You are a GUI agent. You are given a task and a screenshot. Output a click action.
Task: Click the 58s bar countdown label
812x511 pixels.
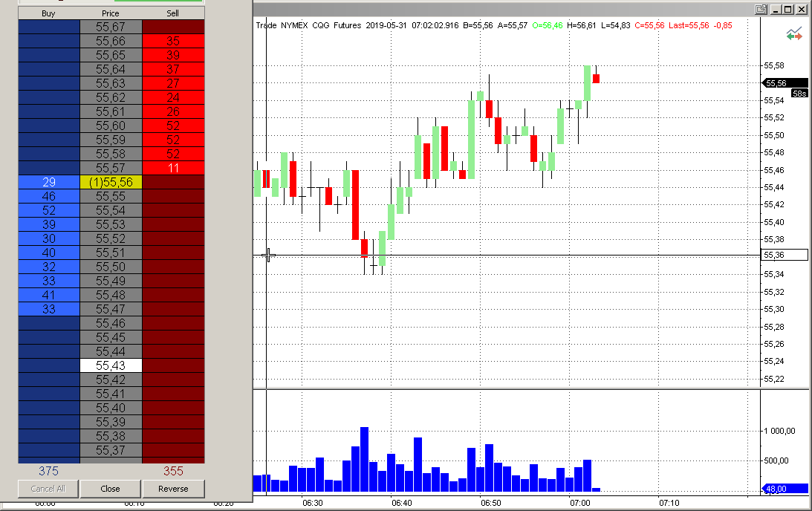799,93
